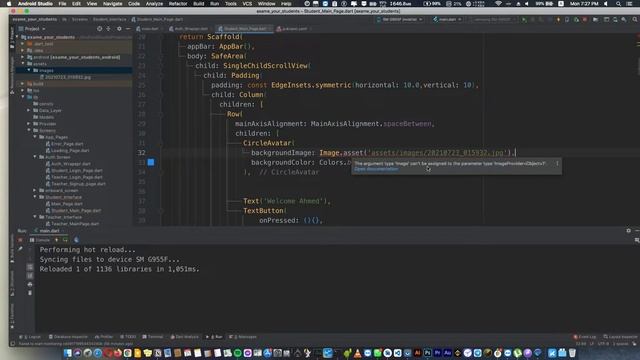Image resolution: width=640 pixels, height=360 pixels.
Task: Open the Navigate menu
Action: (x=113, y=4)
